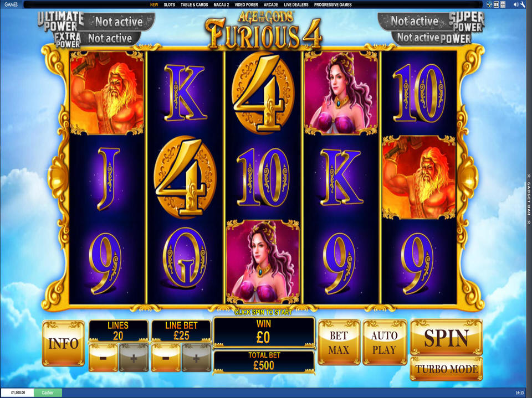
Task: Go to the Table & Cards tab
Action: point(194,4)
